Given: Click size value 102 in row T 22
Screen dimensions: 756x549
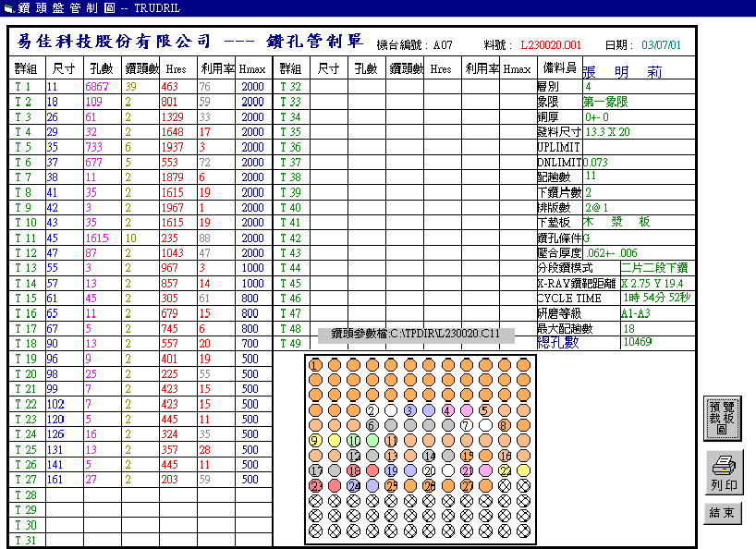Looking at the screenshot, I should click(55, 404).
